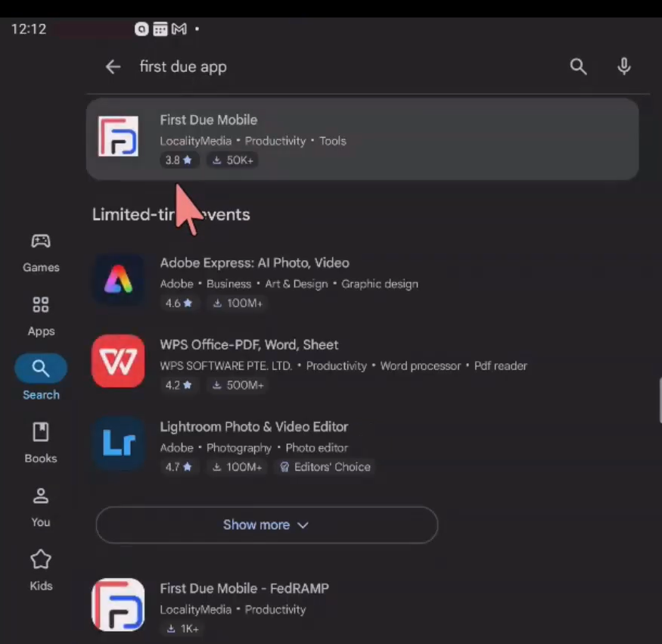Open First Due Mobile app icon
This screenshot has height=644, width=662.
tap(118, 136)
